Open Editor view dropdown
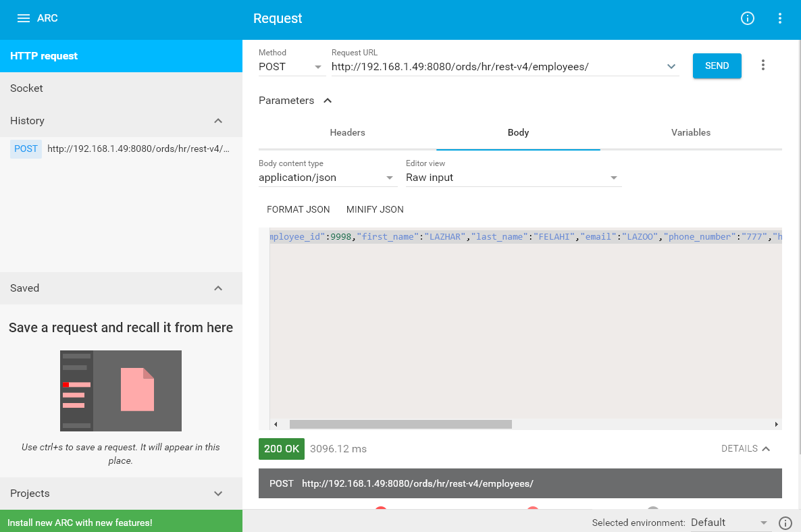This screenshot has height=532, width=801. pos(513,178)
